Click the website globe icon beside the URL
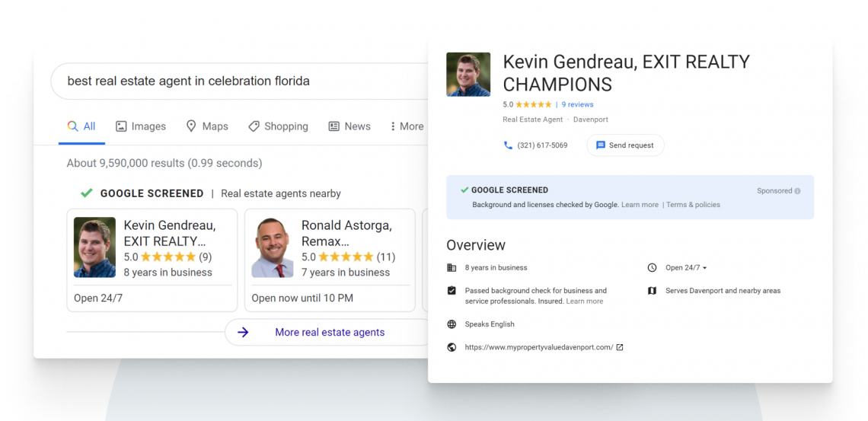The image size is (868, 421). click(x=452, y=347)
